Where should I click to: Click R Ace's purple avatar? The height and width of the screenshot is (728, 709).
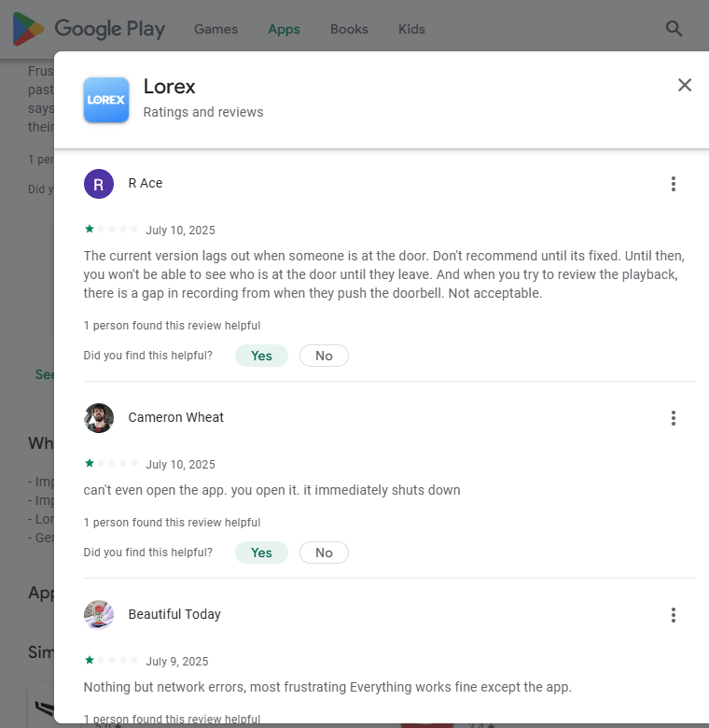[x=99, y=184]
